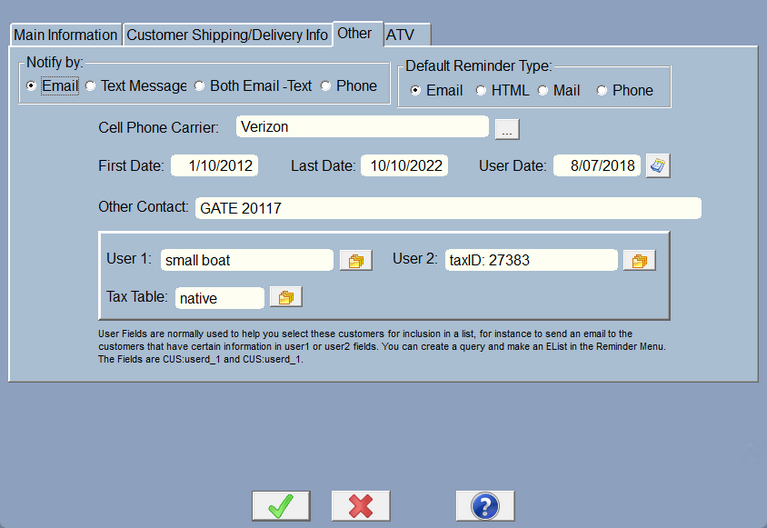This screenshot has height=528, width=767.
Task: Click the Other Contact field GATE 20117
Action: click(x=448, y=208)
